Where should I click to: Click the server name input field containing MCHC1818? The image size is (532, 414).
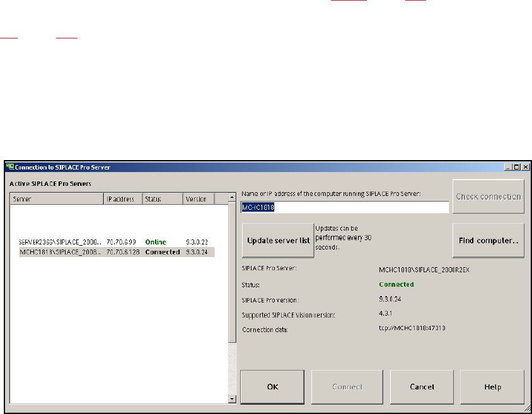click(x=345, y=207)
